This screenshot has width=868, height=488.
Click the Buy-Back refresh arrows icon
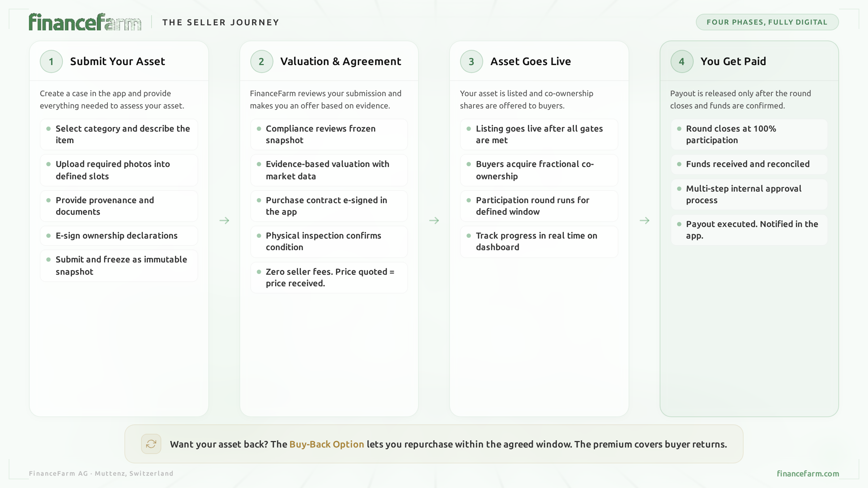tap(151, 444)
